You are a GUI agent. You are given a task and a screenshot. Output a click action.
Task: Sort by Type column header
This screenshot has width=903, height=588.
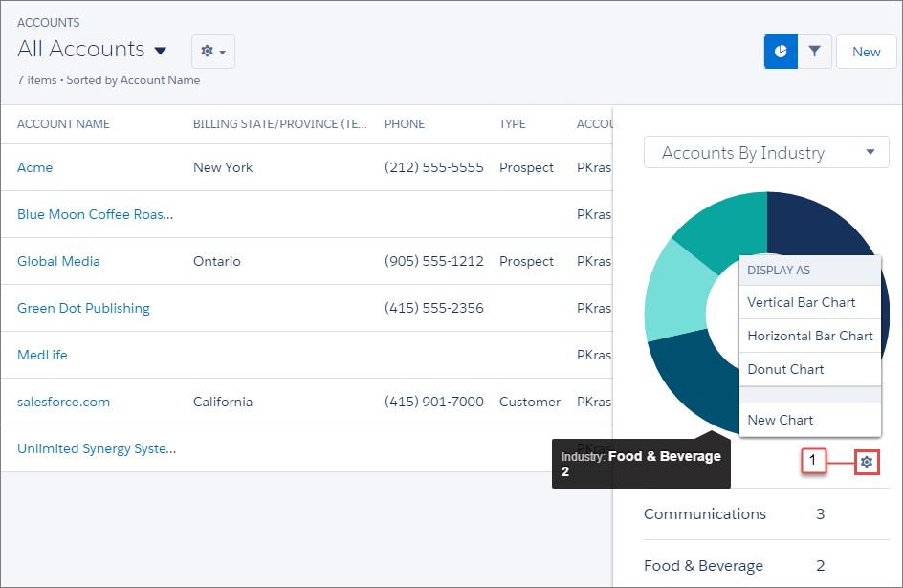(x=512, y=124)
